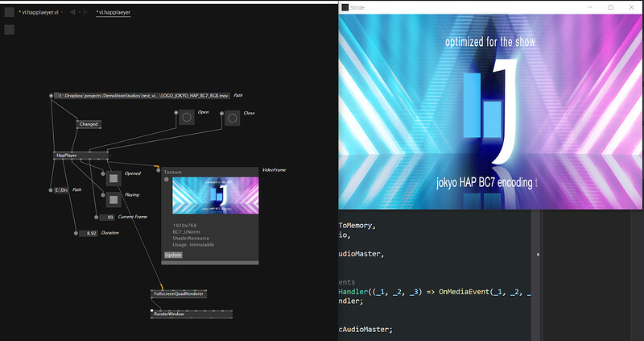Click the file browse icon in Path field
Image resolution: width=644 pixels, height=341 pixels.
(x=56, y=95)
